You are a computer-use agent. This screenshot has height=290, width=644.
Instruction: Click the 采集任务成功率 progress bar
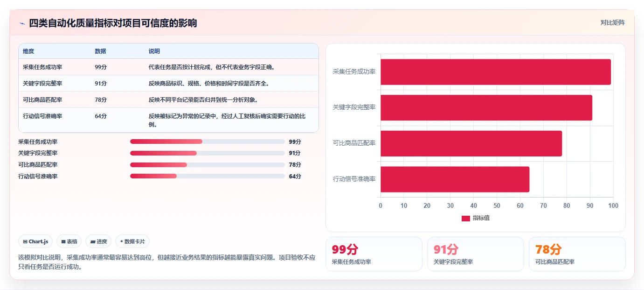click(x=207, y=141)
